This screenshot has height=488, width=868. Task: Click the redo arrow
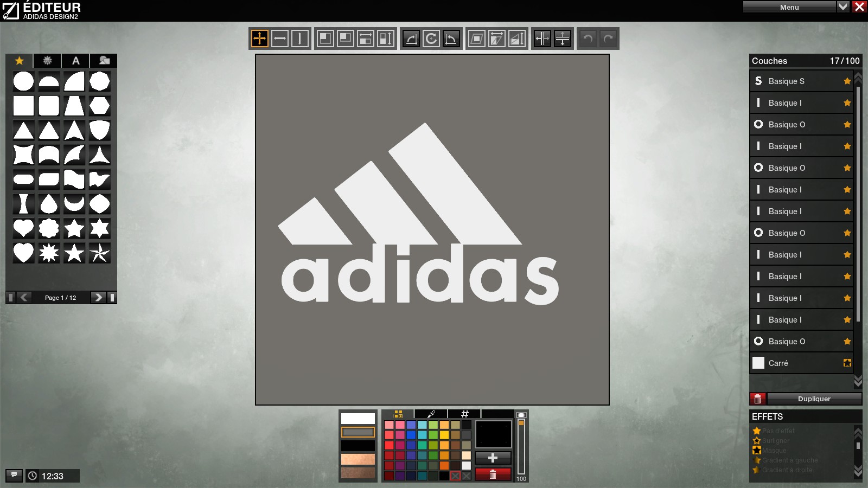[608, 38]
